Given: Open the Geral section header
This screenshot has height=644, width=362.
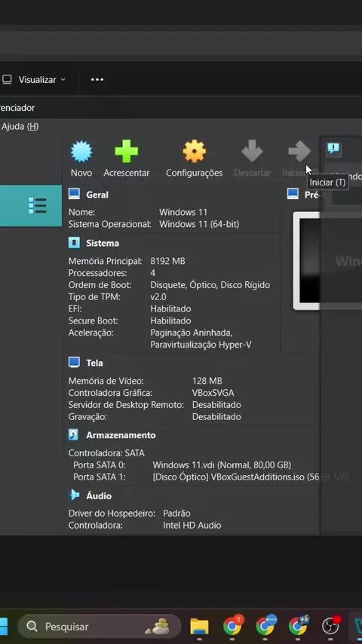Looking at the screenshot, I should point(97,195).
